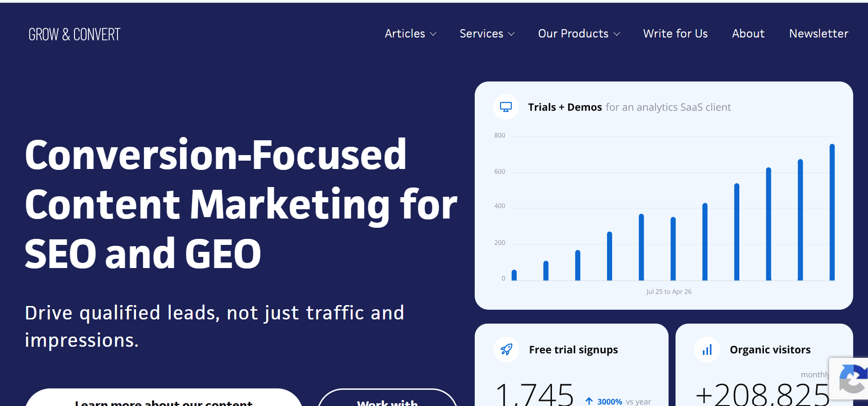Open the Newsletter page
The width and height of the screenshot is (868, 406).
pyautogui.click(x=818, y=34)
